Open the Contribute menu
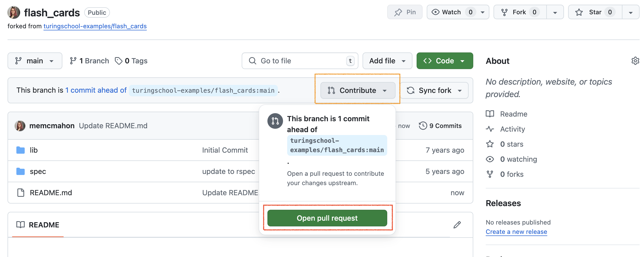The width and height of the screenshot is (644, 257). 358,90
